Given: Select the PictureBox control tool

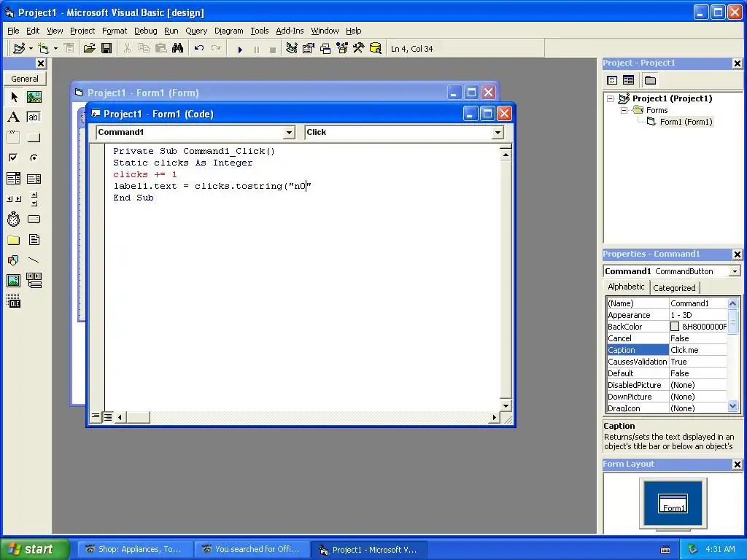Looking at the screenshot, I should (x=34, y=97).
